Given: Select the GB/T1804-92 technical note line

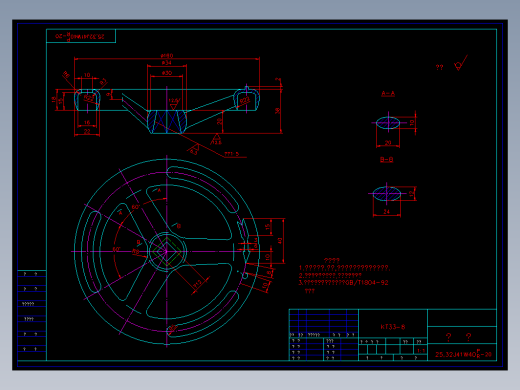Looking at the screenshot, I should point(343,283).
